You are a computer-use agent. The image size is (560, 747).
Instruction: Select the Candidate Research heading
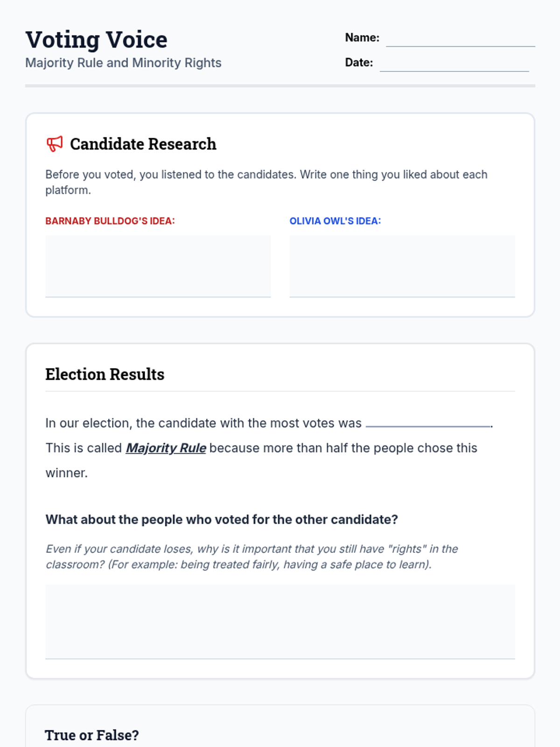coord(143,144)
